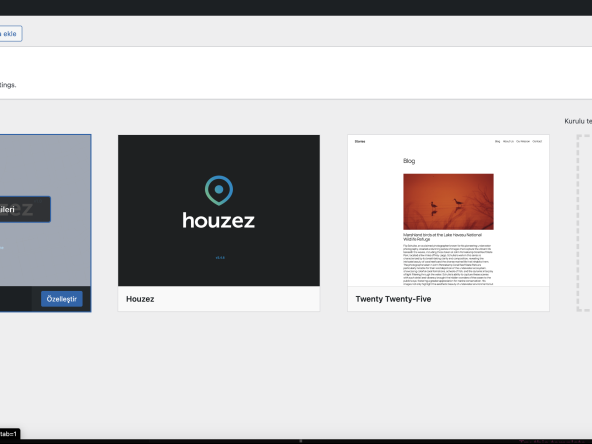Click the Blog heading in theme preview

click(x=409, y=161)
